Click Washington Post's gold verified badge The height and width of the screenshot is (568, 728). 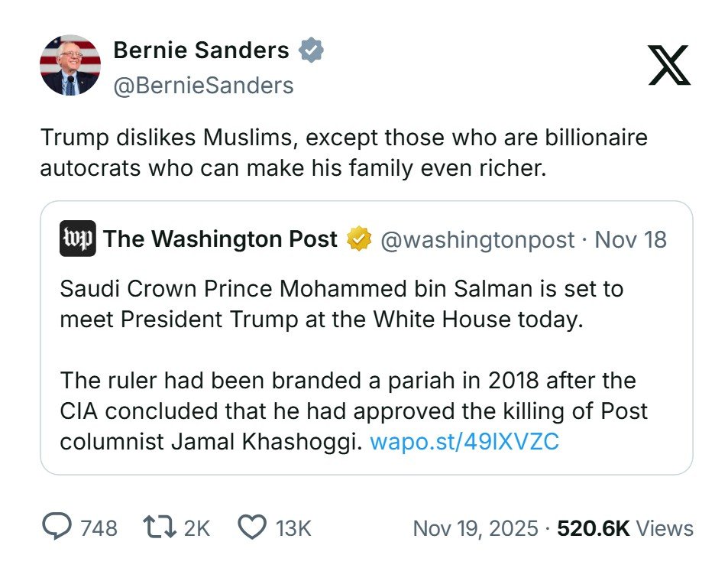[x=358, y=240]
